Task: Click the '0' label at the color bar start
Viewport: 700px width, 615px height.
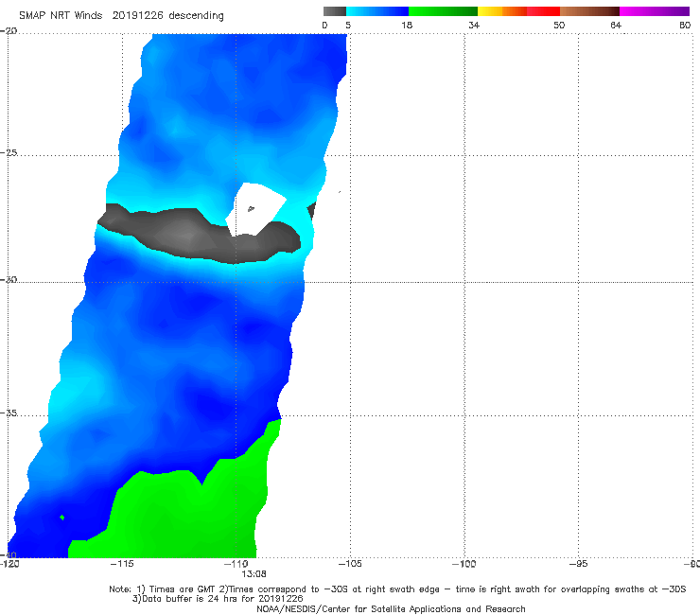Action: (324, 25)
